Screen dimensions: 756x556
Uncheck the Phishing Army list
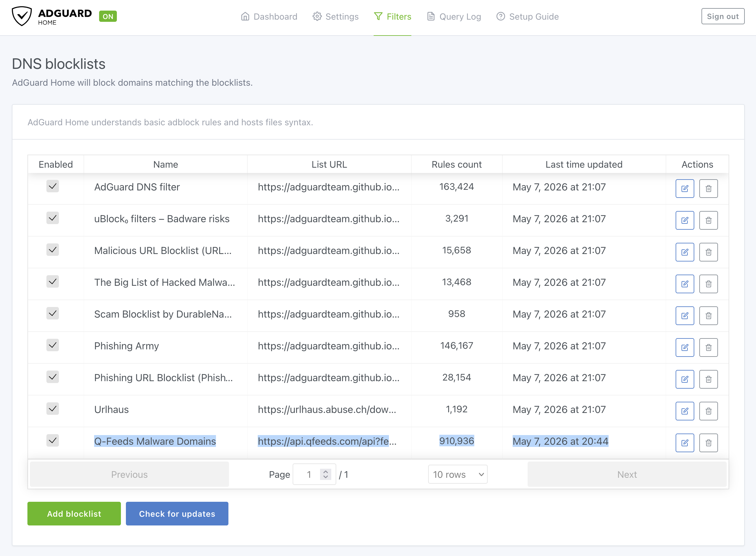point(52,345)
